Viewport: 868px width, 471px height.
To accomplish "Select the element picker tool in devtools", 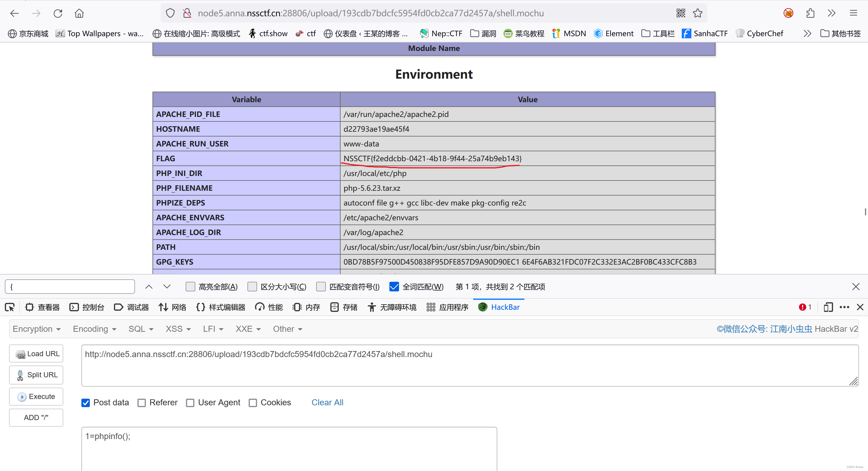I will pyautogui.click(x=9, y=307).
